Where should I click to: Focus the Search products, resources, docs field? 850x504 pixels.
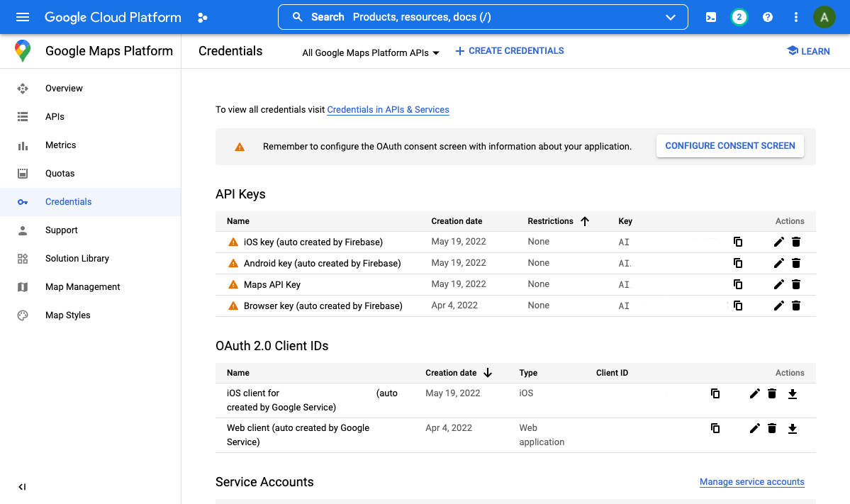pyautogui.click(x=483, y=17)
